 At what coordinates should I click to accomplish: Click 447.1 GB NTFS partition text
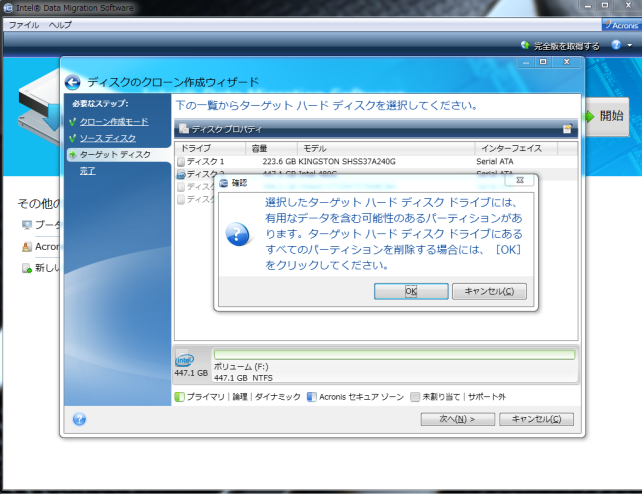coord(243,378)
